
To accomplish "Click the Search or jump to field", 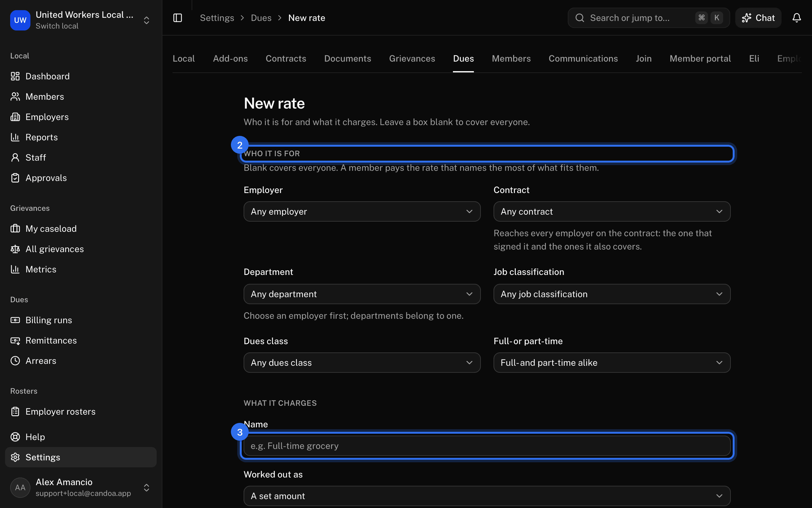I will (648, 18).
